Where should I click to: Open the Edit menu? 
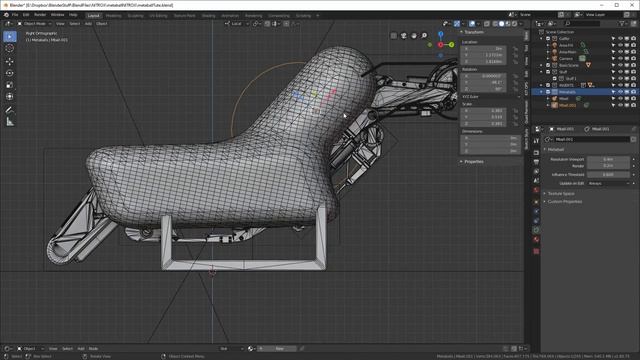pyautogui.click(x=26, y=15)
